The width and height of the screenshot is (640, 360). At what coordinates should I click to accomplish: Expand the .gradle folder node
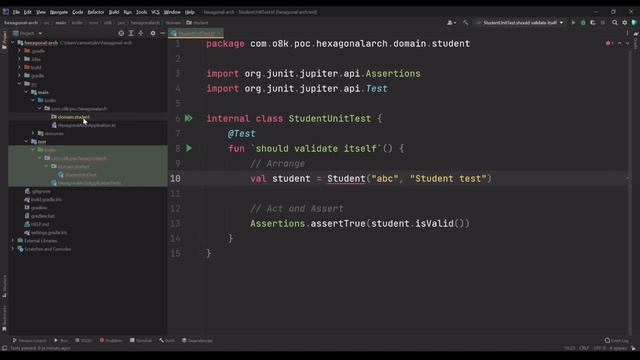pos(20,51)
